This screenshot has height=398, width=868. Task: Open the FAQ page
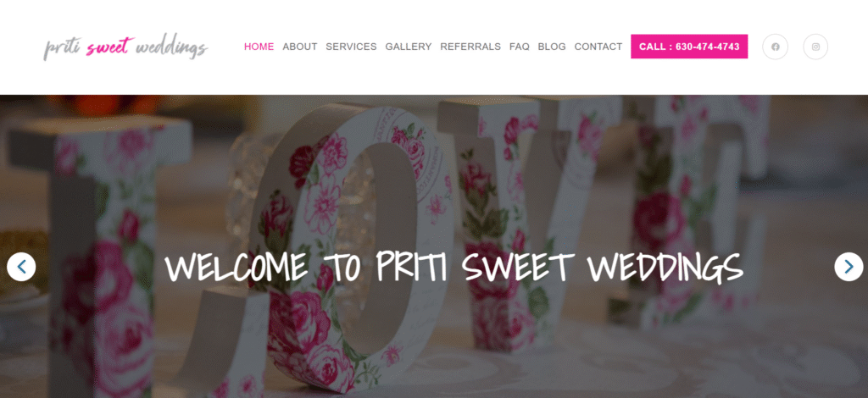pos(520,47)
